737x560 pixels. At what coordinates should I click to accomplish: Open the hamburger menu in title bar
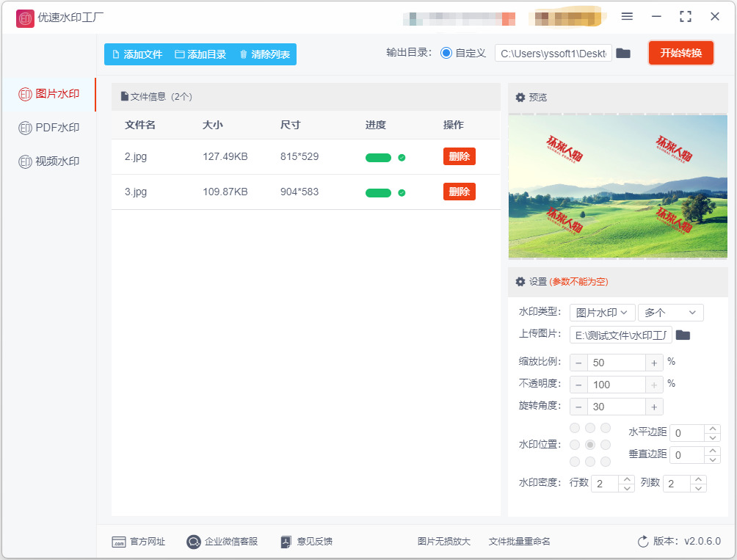[627, 16]
